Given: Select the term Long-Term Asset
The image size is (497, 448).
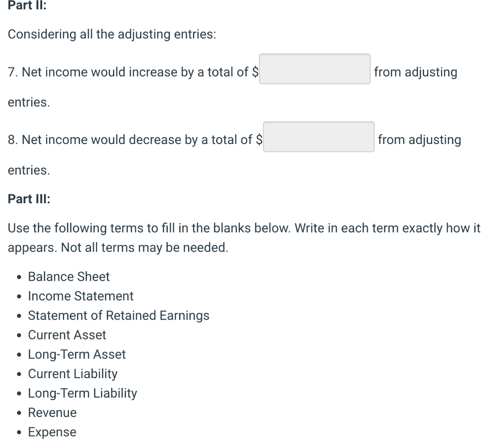Looking at the screenshot, I should [x=77, y=354].
